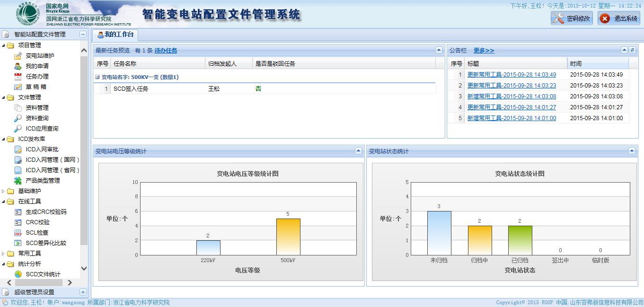644x307 pixels.
Task: Click the 变电站维护 icon in sidebar
Action: pyautogui.click(x=18, y=56)
